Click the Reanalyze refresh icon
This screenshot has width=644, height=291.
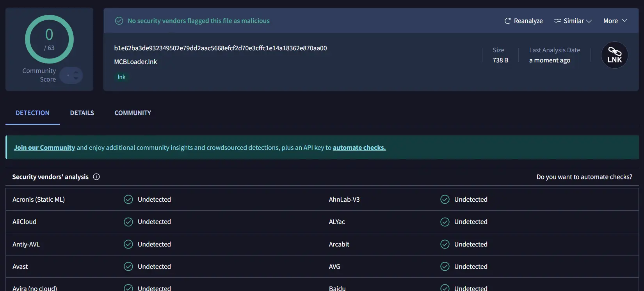[507, 21]
